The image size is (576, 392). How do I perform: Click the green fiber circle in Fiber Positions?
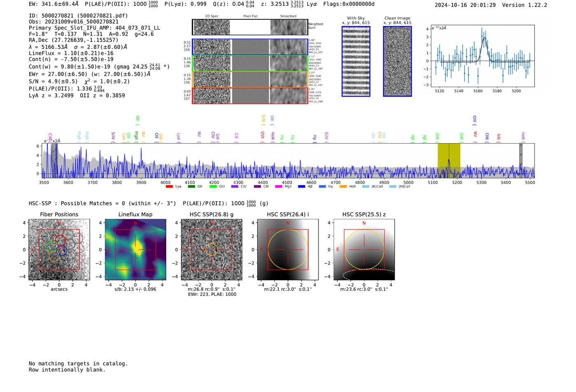(x=52, y=246)
